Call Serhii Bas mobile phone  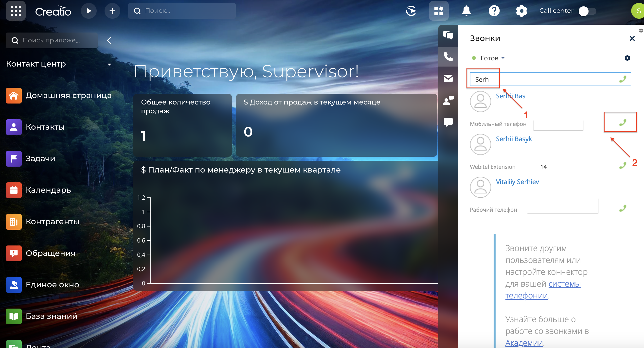(x=623, y=122)
